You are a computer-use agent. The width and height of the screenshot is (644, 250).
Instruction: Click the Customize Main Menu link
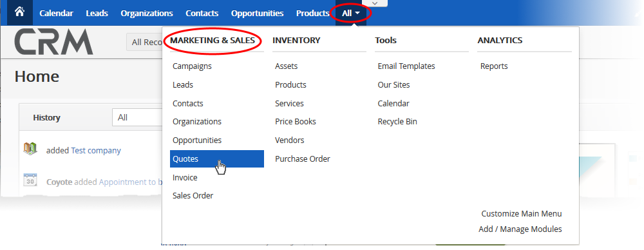click(522, 214)
